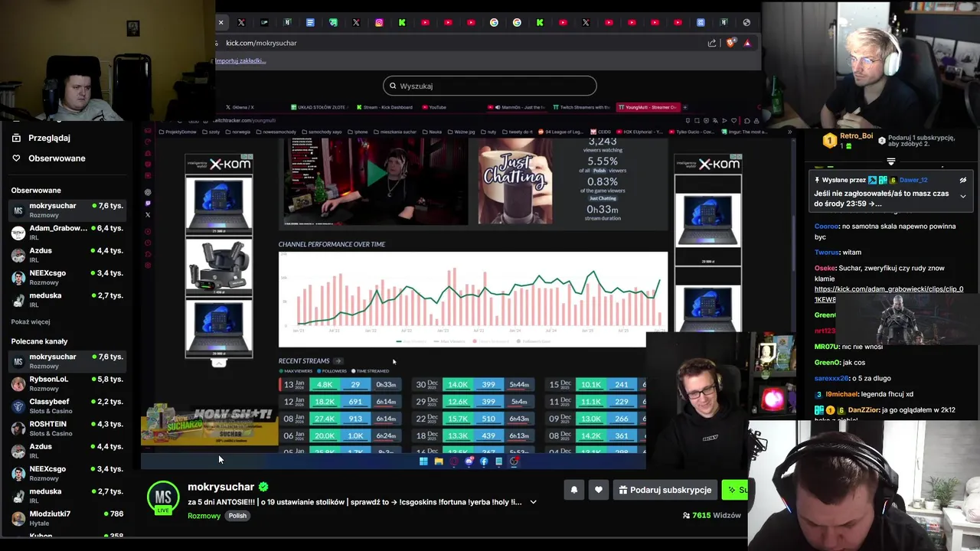The width and height of the screenshot is (980, 551).
Task: Open Adam_Grabowiecki channel in followed list
Action: [67, 233]
